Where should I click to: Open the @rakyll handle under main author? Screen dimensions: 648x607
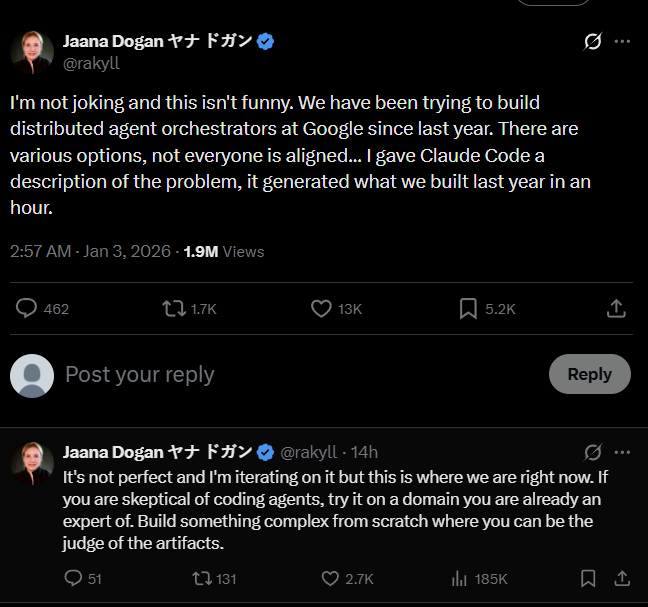coord(91,62)
